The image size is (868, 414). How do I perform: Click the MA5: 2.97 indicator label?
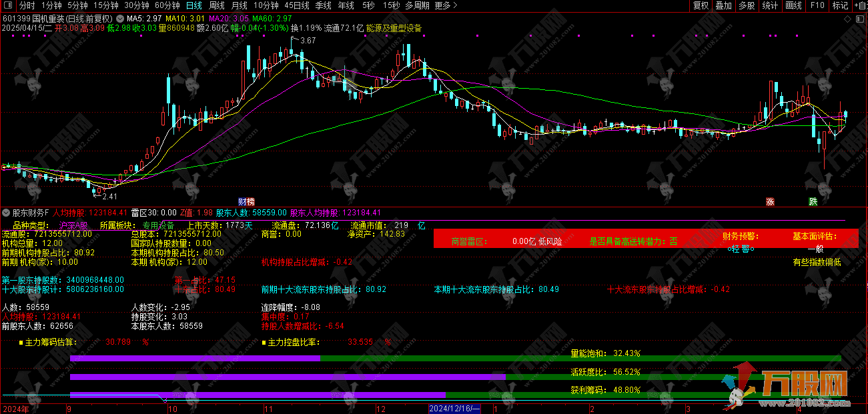coord(143,19)
